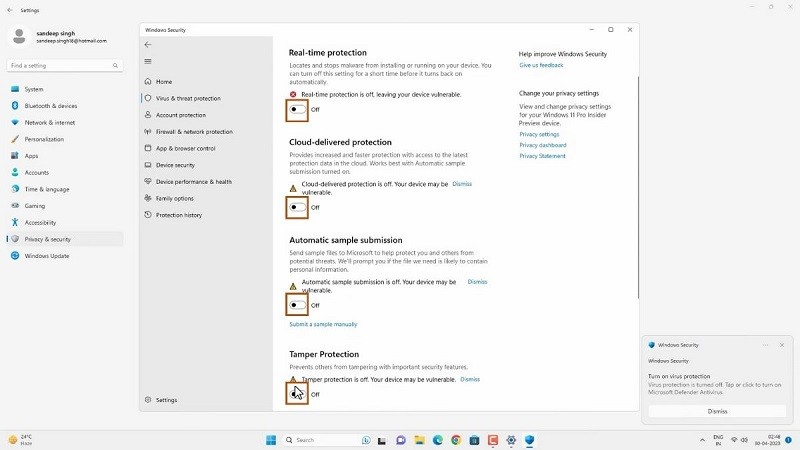This screenshot has height=450, width=800.
Task: Open Microsoft Store from the taskbar
Action: (474, 440)
